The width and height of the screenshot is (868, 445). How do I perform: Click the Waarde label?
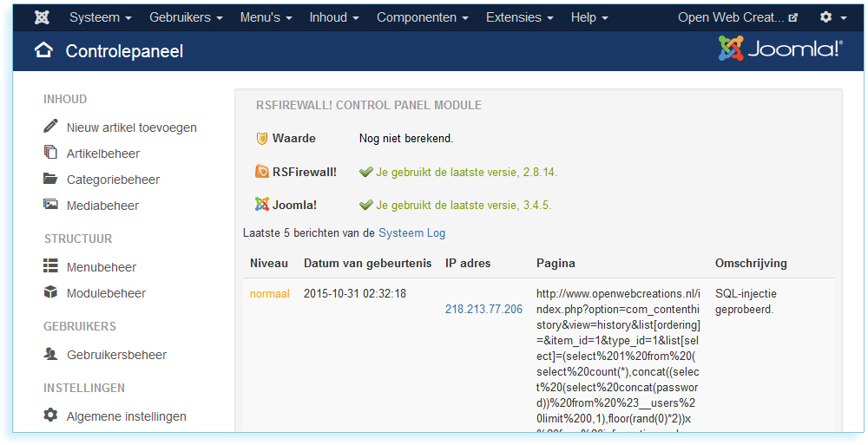294,139
